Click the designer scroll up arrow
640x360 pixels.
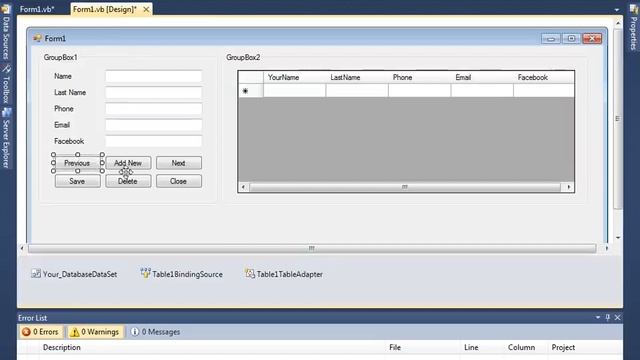click(x=618, y=24)
